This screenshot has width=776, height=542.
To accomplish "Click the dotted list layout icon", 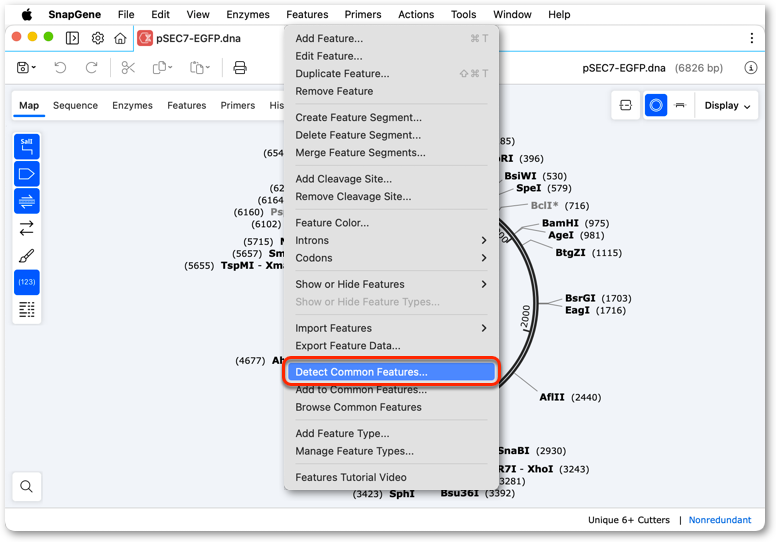I will point(27,309).
